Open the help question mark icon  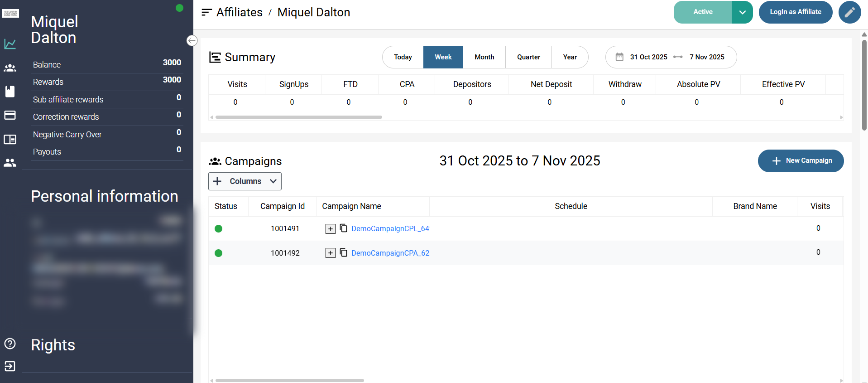tap(10, 344)
